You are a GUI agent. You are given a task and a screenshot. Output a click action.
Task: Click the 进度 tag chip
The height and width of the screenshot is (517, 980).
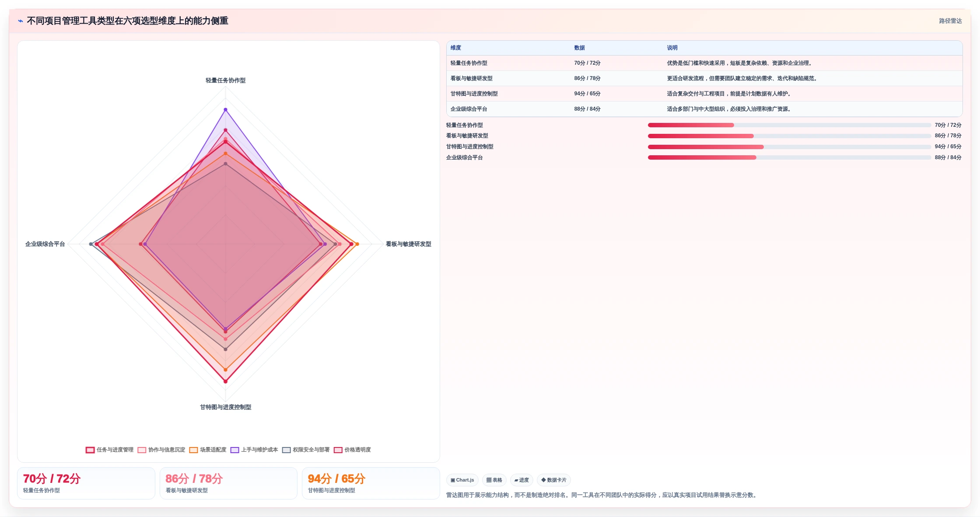(x=521, y=480)
